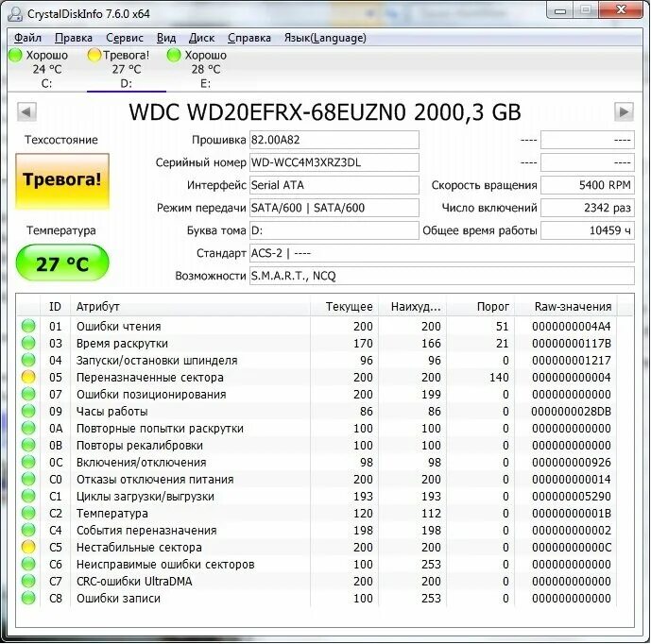Screen dimensions: 651x644
Task: Open the Вид menu
Action: 166,38
